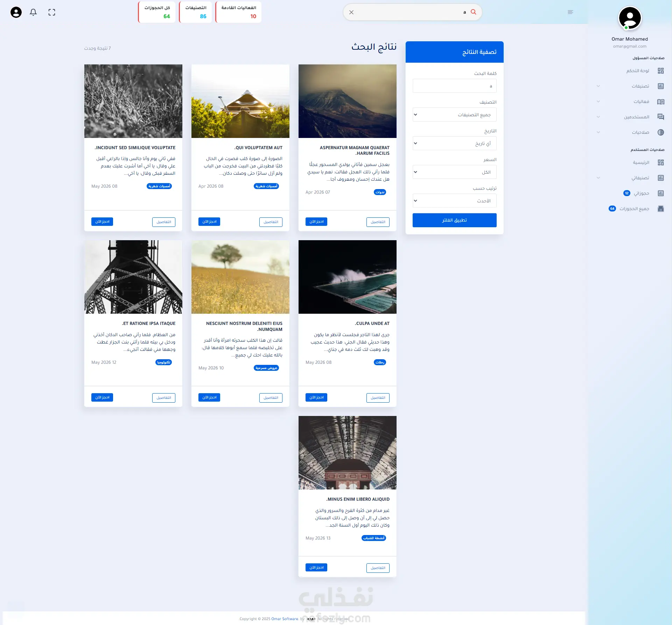Click التفاصيل for Et Ratione Ipsa Itaque
This screenshot has width=672, height=625.
tap(164, 398)
